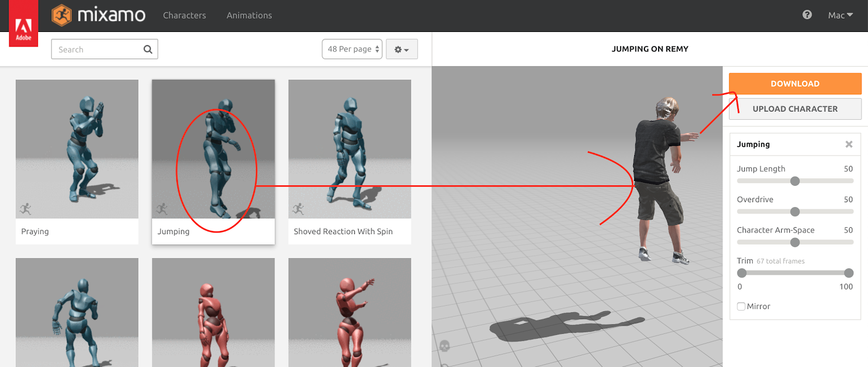
Task: Select the Jumping animation thumbnail
Action: click(x=213, y=149)
